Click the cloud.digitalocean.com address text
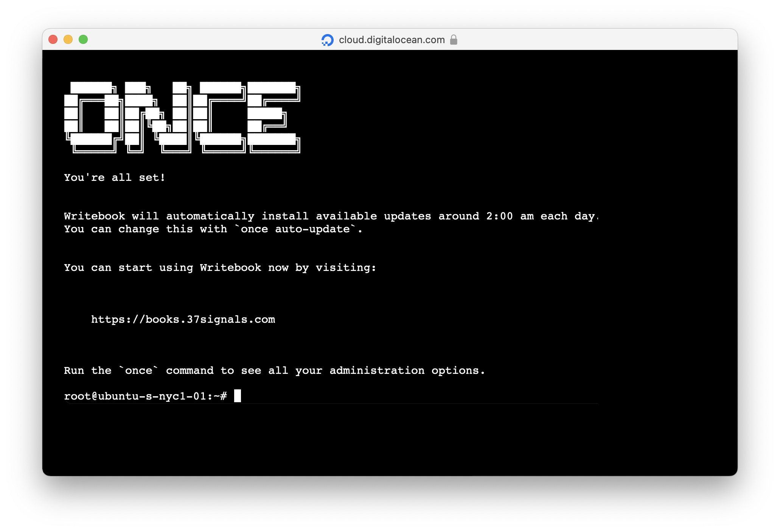The image size is (780, 532). [x=392, y=40]
